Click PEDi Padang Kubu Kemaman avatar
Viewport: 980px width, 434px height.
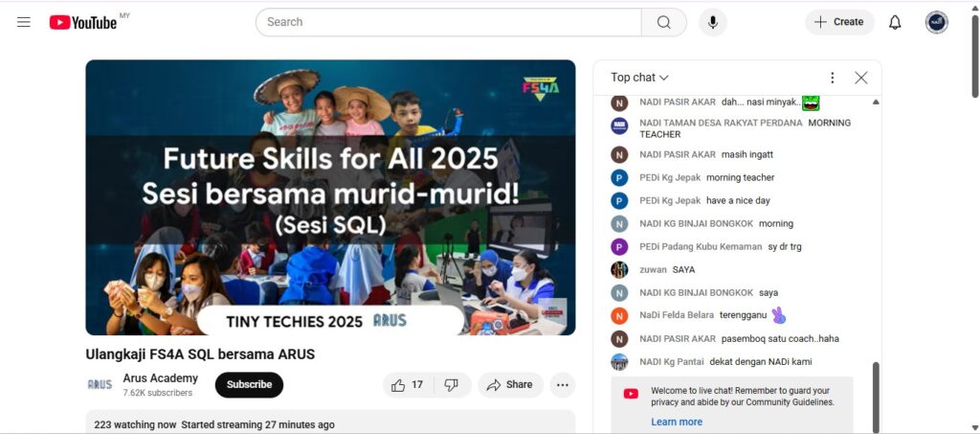click(619, 246)
